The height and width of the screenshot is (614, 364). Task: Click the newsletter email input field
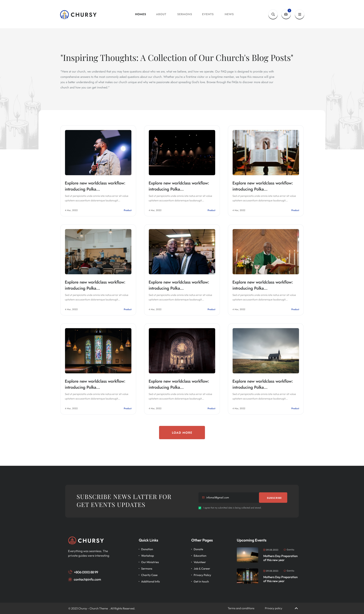228,497
